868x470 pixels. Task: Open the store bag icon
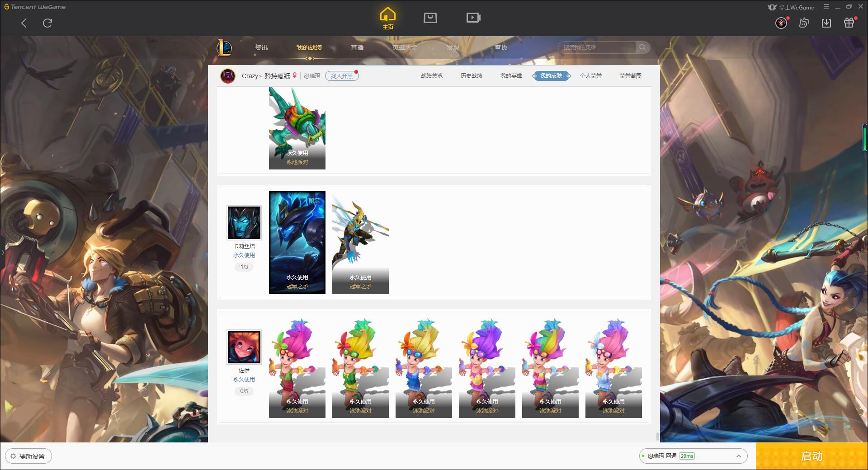click(430, 18)
